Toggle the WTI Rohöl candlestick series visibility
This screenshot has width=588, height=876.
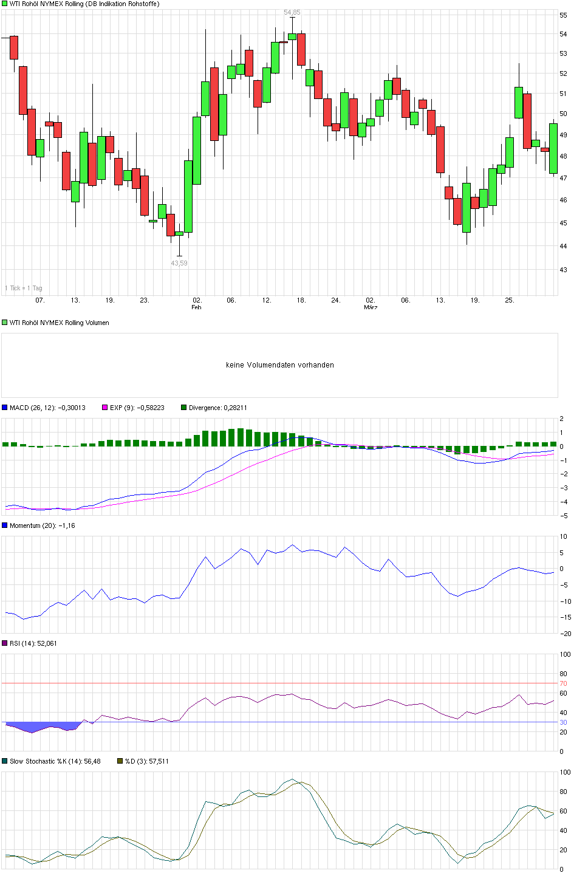tap(4, 4)
